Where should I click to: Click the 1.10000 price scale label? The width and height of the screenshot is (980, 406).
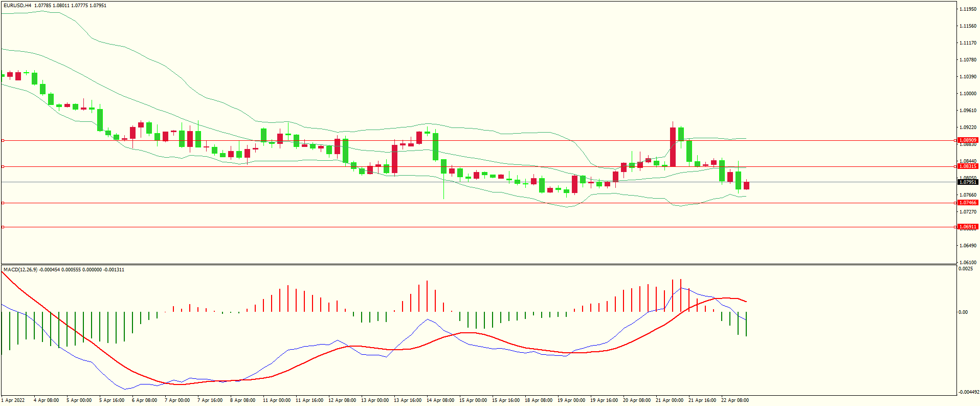(x=968, y=94)
